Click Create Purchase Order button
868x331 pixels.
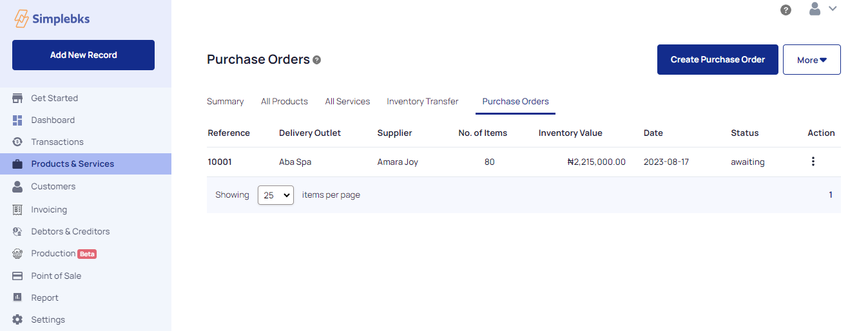click(x=718, y=59)
